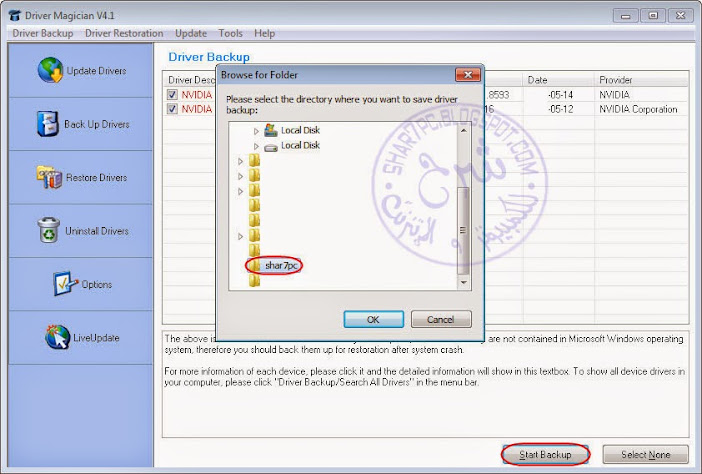Image resolution: width=702 pixels, height=474 pixels.
Task: Expand the first Local Disk node
Action: [256, 131]
